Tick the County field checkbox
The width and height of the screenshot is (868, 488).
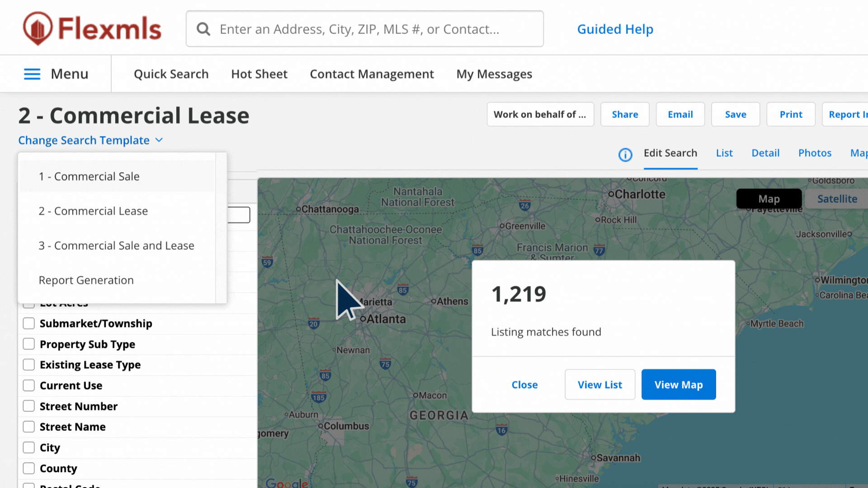click(x=29, y=469)
